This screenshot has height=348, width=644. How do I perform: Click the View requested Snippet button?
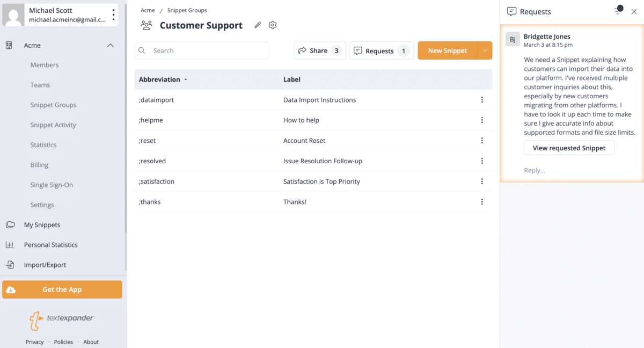(x=569, y=148)
